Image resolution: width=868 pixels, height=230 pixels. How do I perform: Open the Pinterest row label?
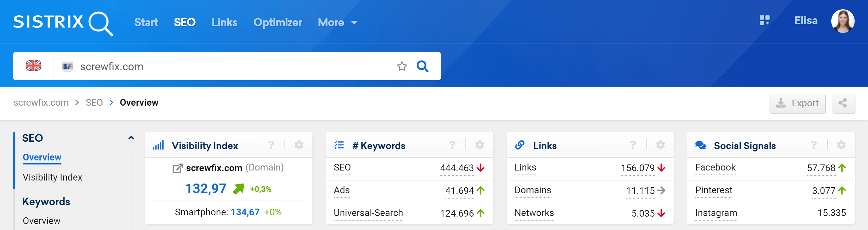tap(714, 190)
